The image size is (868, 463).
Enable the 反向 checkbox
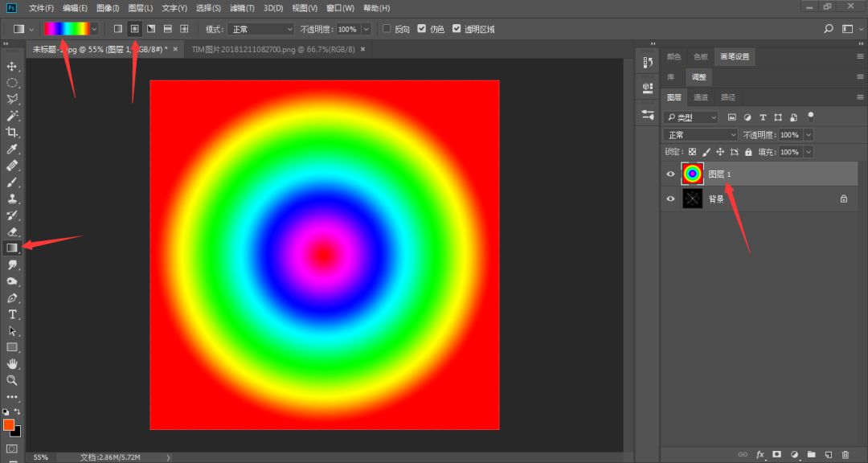pos(387,29)
